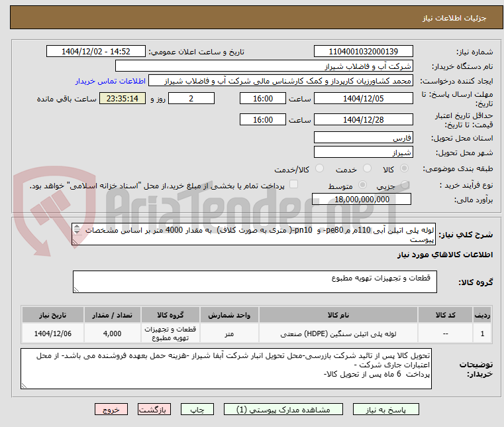504x427 pixels.
Task: Click the row number cell 1
Action: click(482, 334)
